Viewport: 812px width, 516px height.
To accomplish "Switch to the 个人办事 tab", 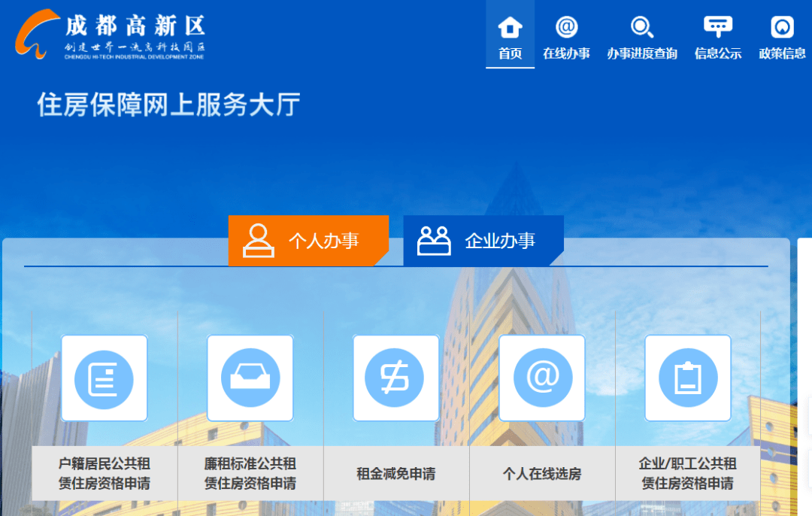I will 308,241.
